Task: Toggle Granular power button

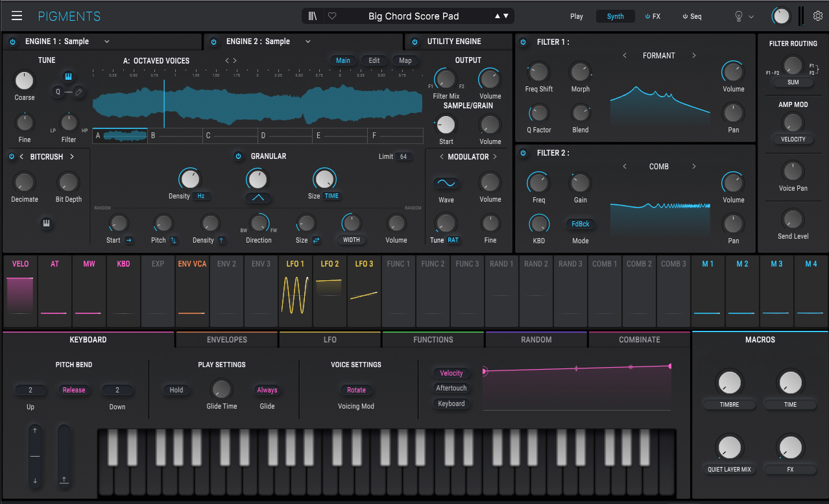Action: coord(238,156)
